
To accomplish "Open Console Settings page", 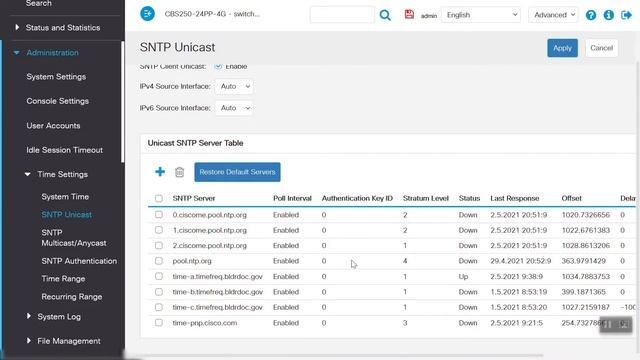I will pos(58,101).
